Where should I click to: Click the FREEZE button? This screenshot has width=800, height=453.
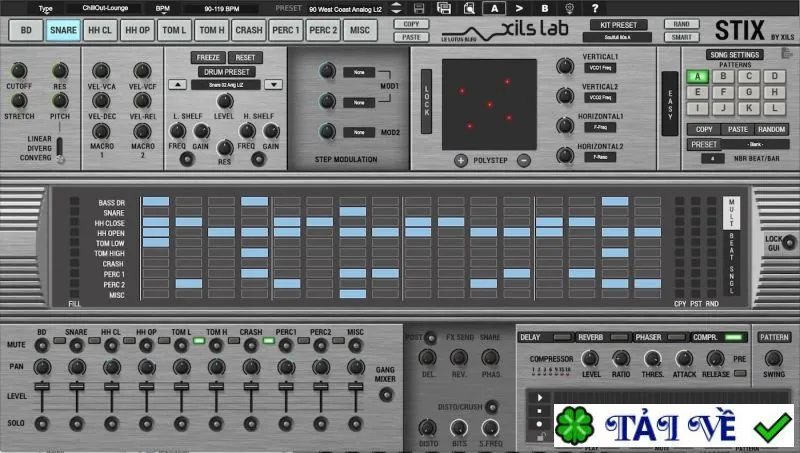click(208, 58)
